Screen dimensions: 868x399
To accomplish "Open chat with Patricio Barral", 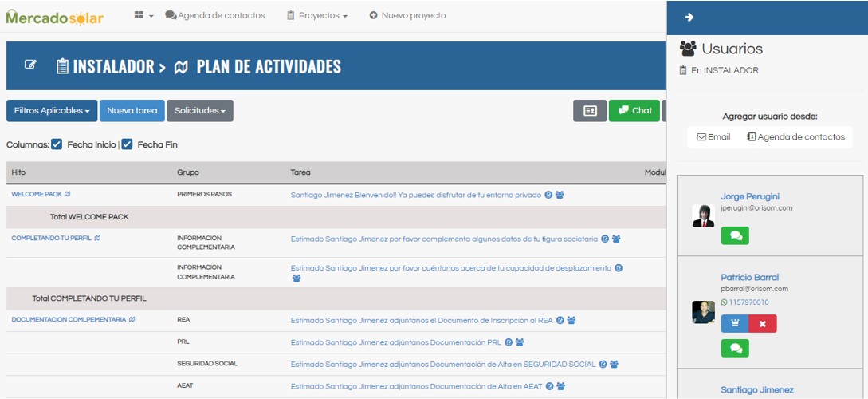I will pos(735,348).
